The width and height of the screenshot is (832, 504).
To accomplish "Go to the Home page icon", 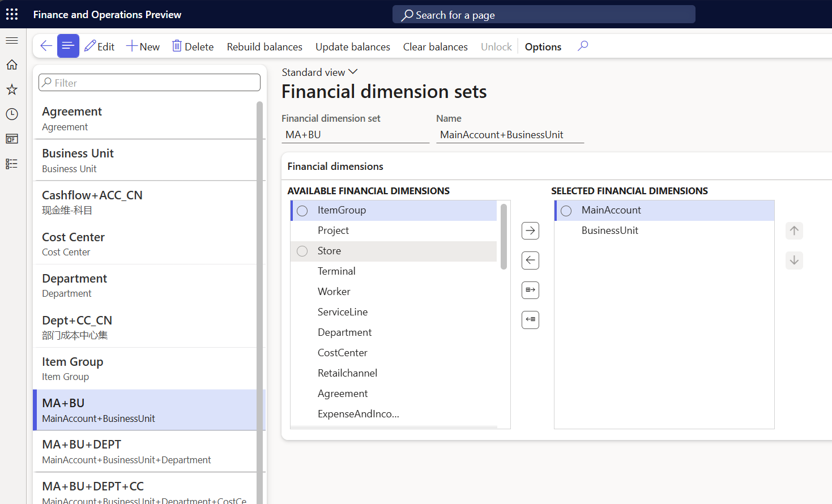I will pyautogui.click(x=11, y=65).
